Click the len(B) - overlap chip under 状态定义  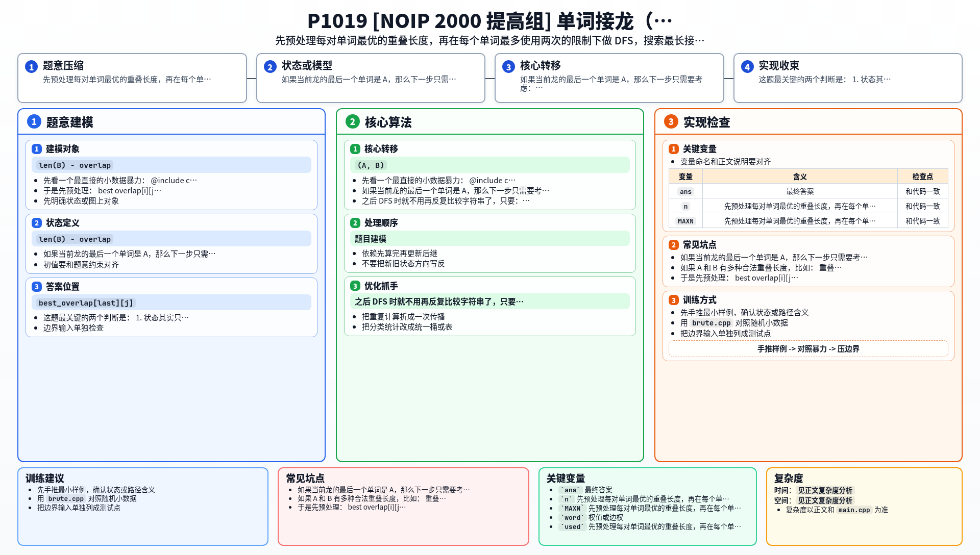75,239
